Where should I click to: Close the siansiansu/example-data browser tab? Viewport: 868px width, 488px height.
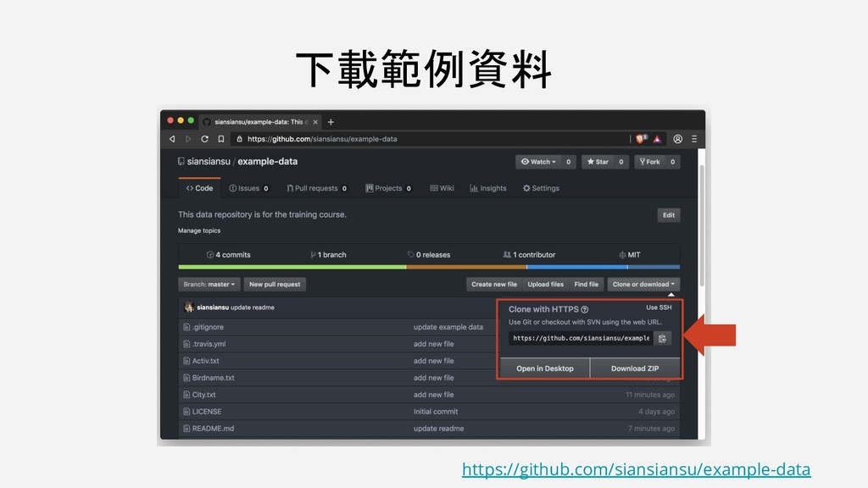(x=315, y=122)
